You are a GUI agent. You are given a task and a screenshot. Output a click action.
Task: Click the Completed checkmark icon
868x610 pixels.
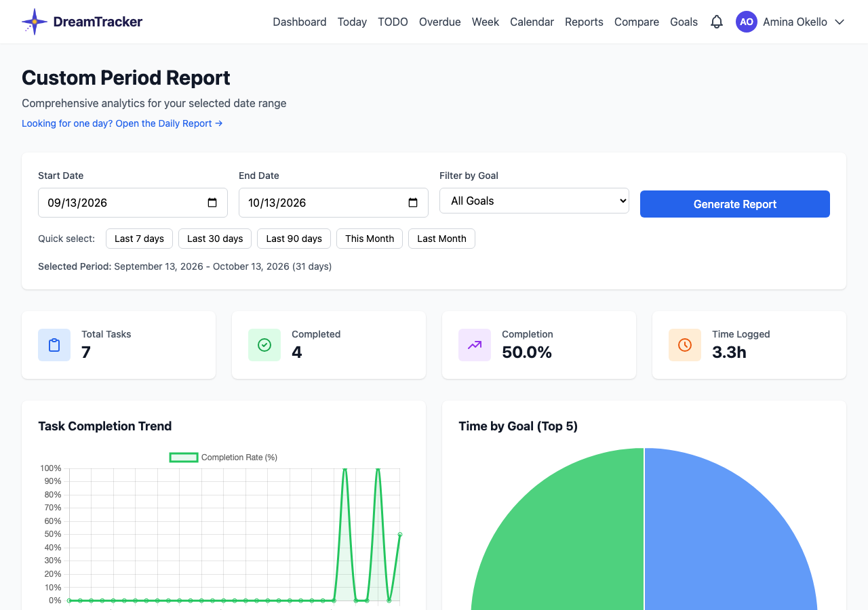pyautogui.click(x=264, y=345)
